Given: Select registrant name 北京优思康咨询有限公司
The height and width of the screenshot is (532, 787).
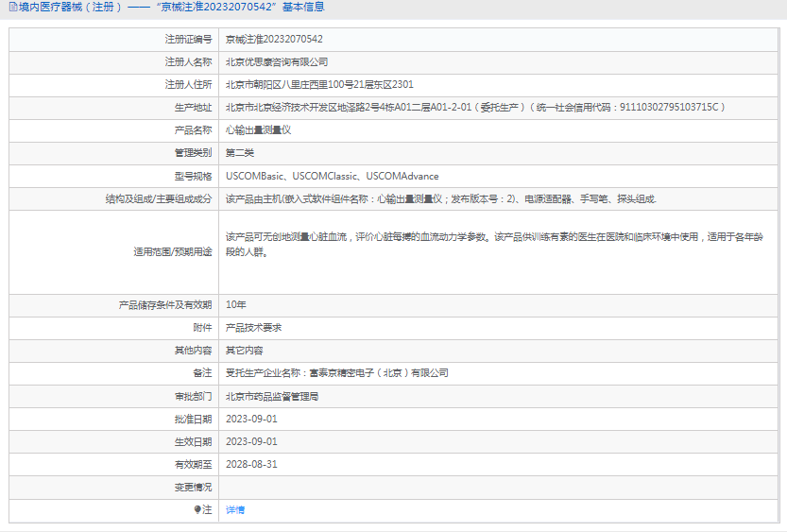Looking at the screenshot, I should [x=277, y=61].
